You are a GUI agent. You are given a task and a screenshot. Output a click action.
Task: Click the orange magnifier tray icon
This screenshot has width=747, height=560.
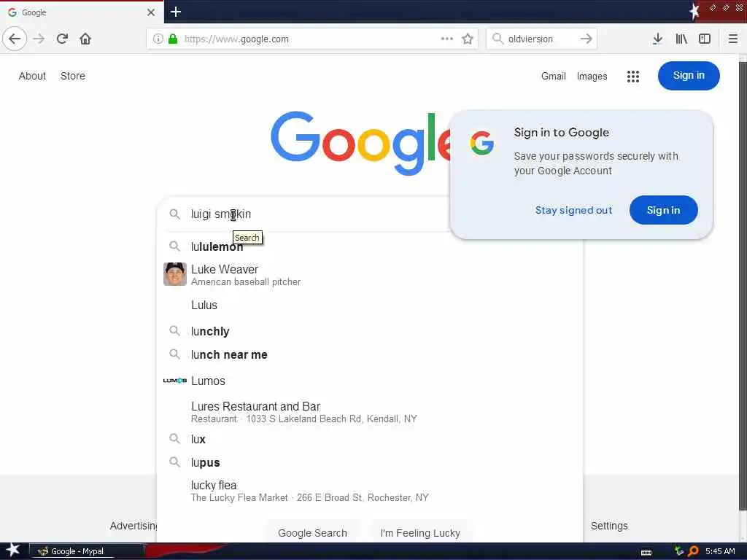[x=693, y=551]
